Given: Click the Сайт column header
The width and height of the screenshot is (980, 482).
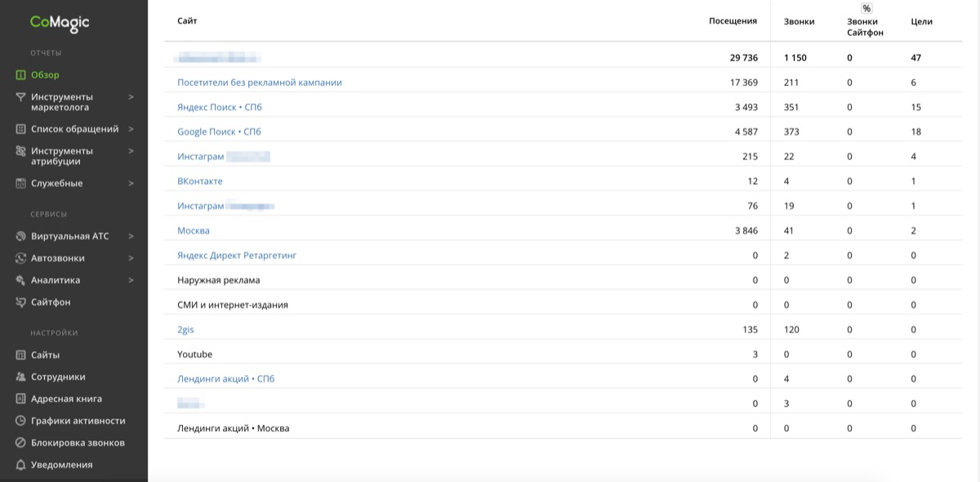Looking at the screenshot, I should click(x=187, y=21).
